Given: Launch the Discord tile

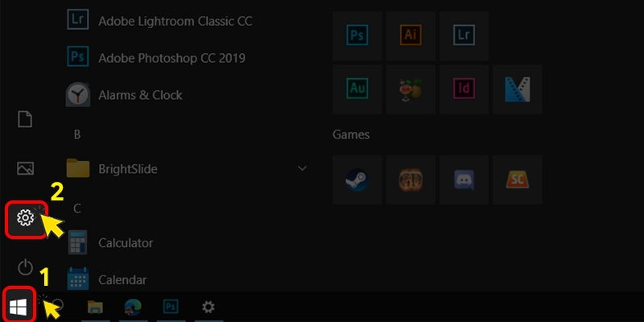Looking at the screenshot, I should click(464, 180).
